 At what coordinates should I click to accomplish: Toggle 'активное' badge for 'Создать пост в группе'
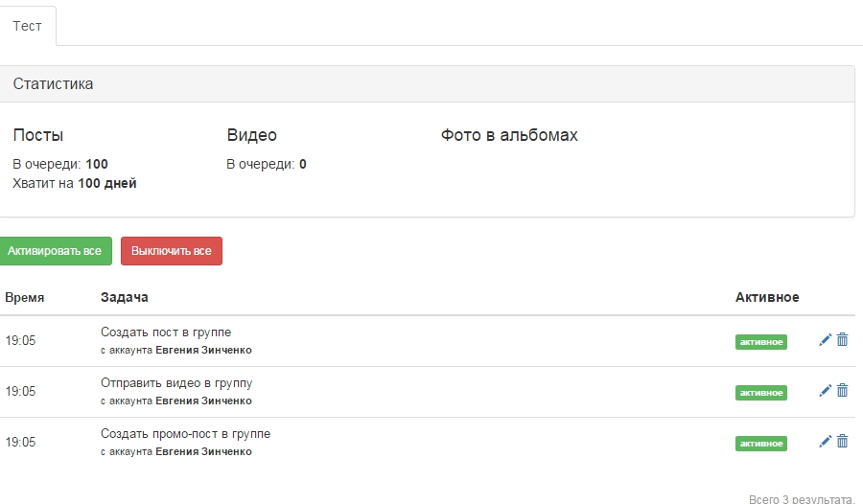(760, 342)
